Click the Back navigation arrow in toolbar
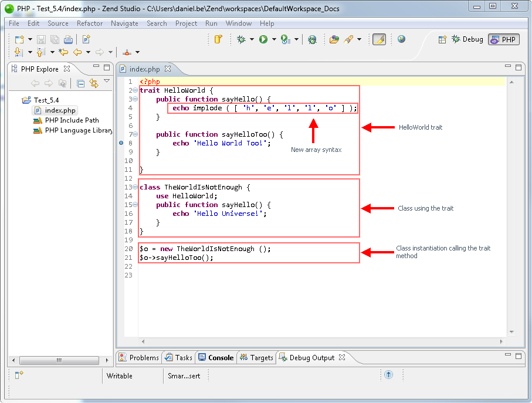The height and width of the screenshot is (403, 532). pyautogui.click(x=77, y=52)
